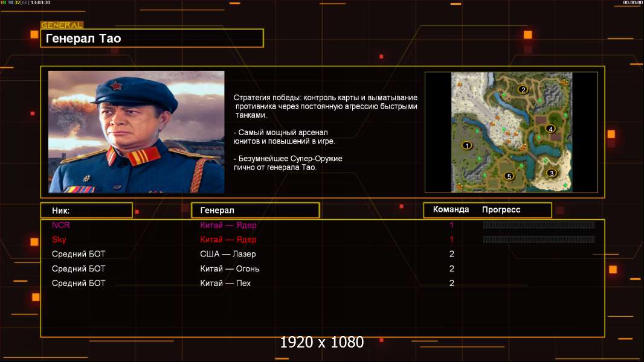Select the NCR player name
Image resolution: width=644 pixels, height=362 pixels.
(61, 225)
